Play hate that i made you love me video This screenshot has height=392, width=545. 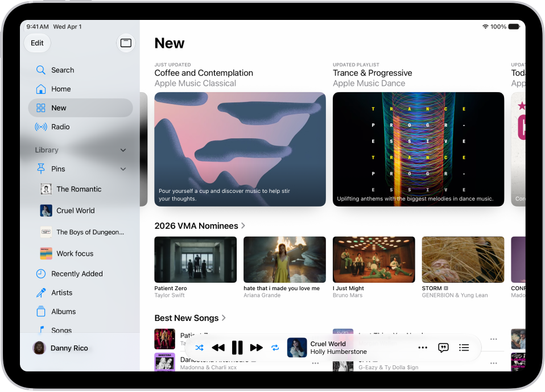coord(284,259)
